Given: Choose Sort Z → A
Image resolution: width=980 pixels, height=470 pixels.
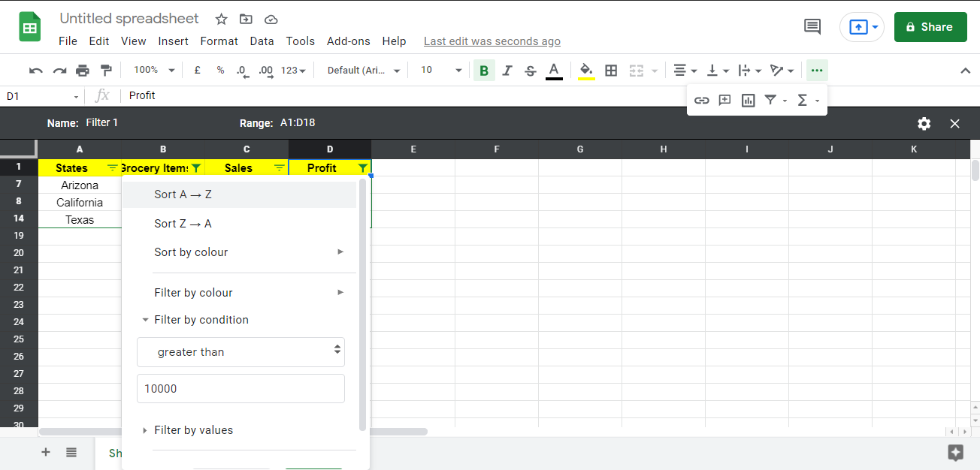Looking at the screenshot, I should pos(239,224).
